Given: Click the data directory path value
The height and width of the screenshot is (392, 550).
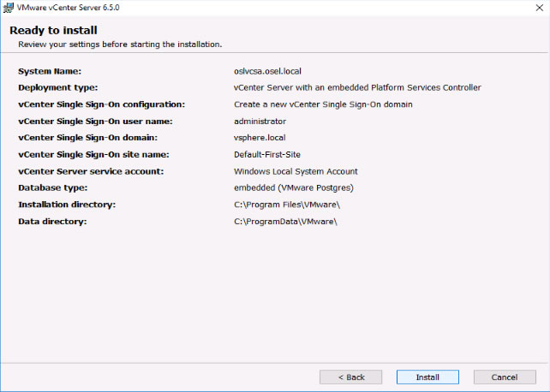Looking at the screenshot, I should click(x=285, y=222).
